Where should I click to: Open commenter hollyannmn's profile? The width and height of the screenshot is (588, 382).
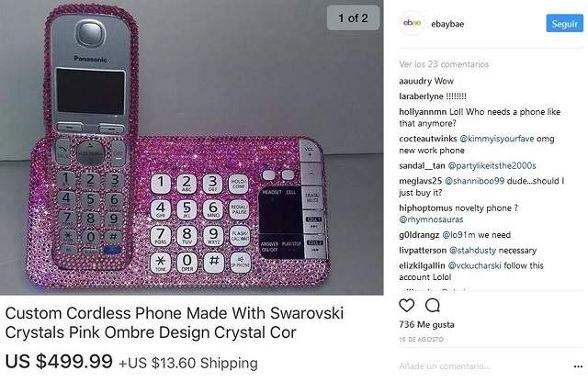423,112
